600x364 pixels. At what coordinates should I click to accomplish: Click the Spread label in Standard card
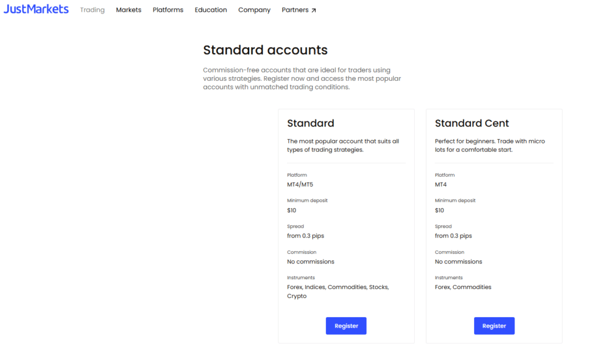[x=295, y=226]
